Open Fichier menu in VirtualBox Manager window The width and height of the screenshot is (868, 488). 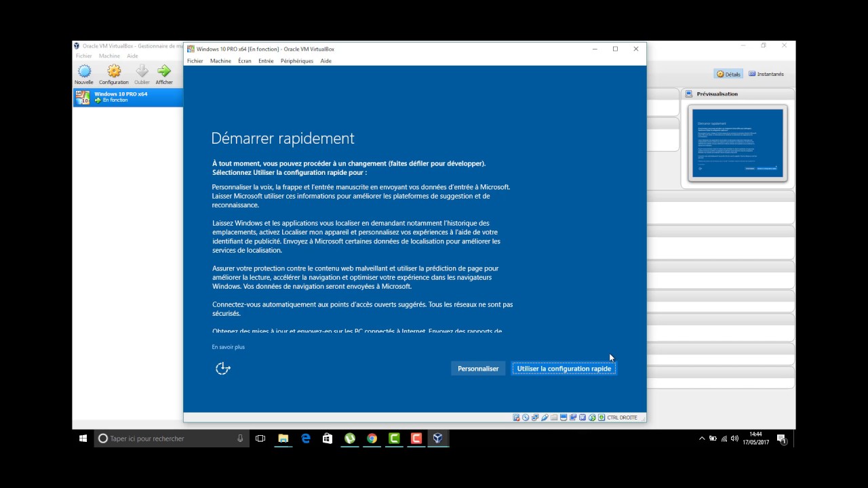pos(84,56)
